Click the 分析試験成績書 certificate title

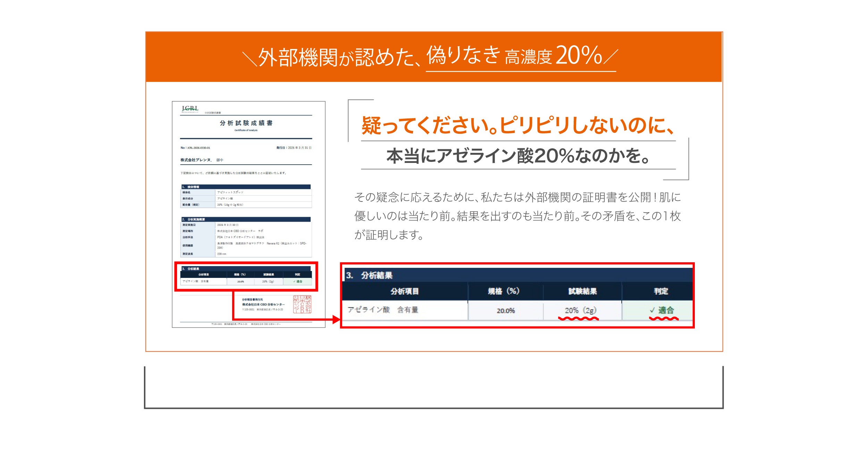[246, 123]
